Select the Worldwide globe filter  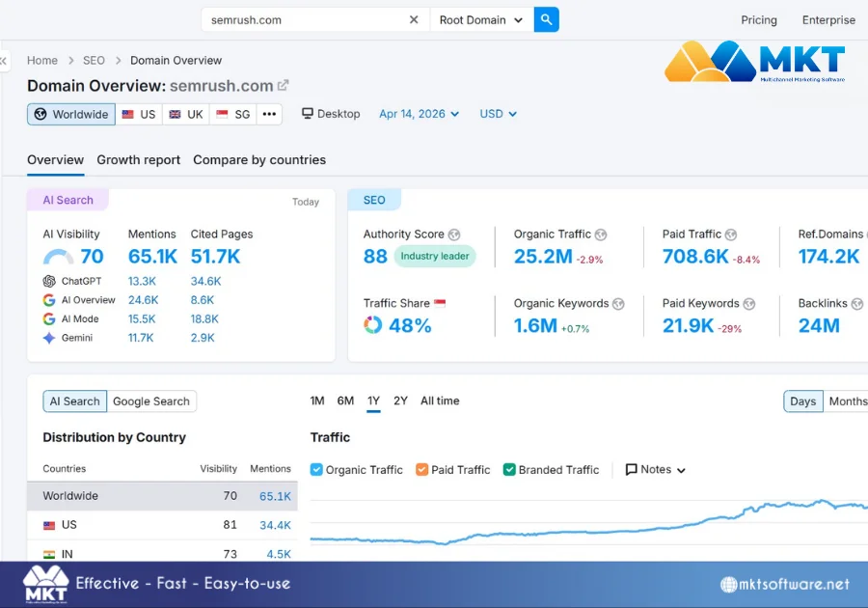(71, 114)
